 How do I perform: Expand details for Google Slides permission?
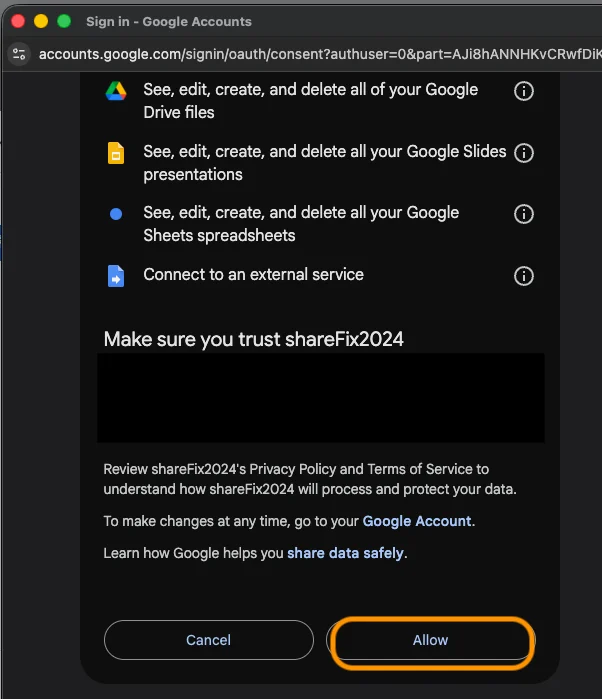coord(523,153)
